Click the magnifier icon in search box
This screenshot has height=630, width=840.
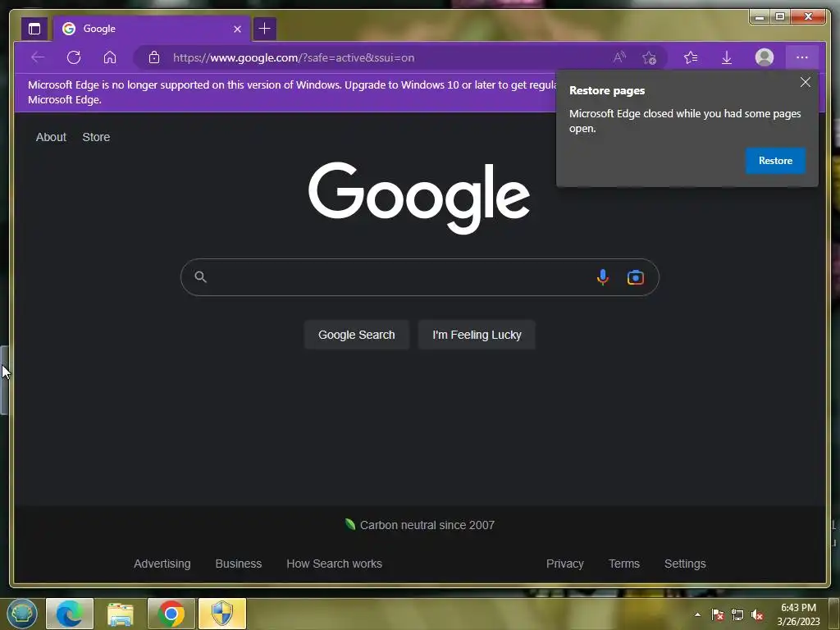(200, 277)
